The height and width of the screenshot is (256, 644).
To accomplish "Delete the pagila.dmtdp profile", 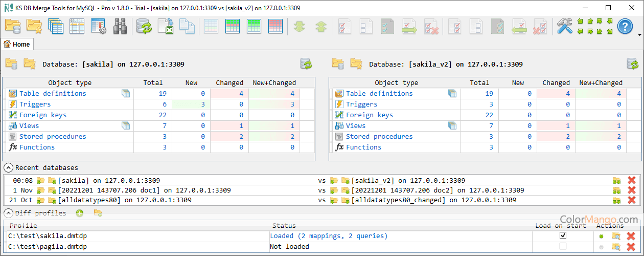I will (631, 246).
